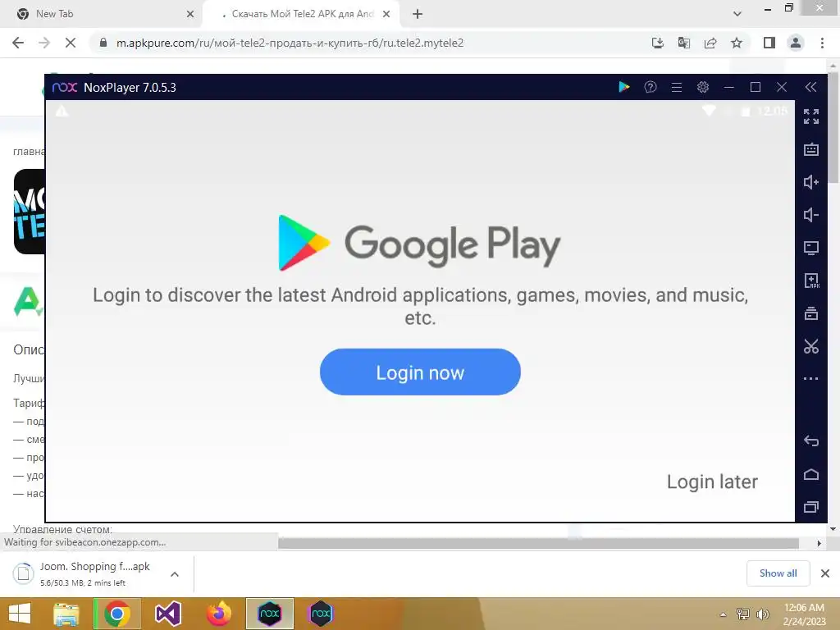Screen dimensions: 840x630
Task: Go back in Chrome
Action: 18,43
